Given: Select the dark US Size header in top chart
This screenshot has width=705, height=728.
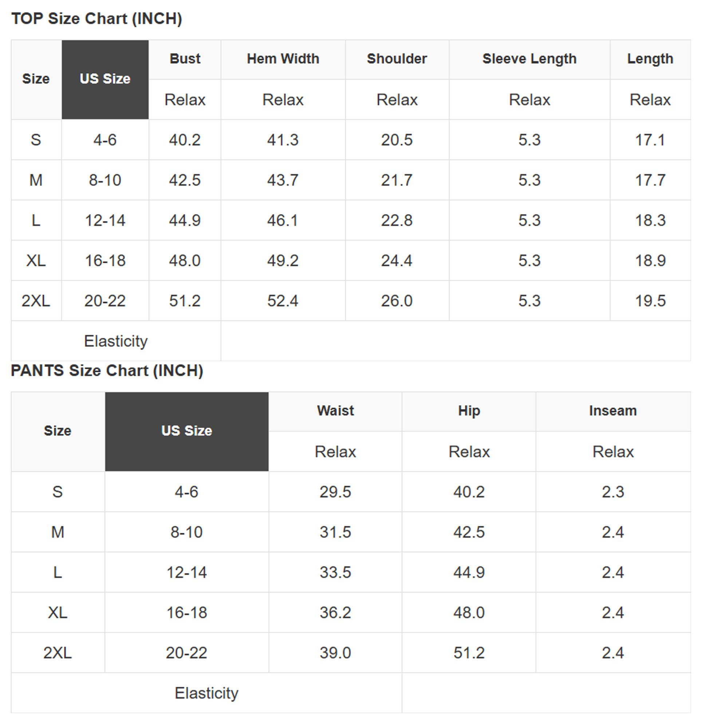Looking at the screenshot, I should point(105,79).
